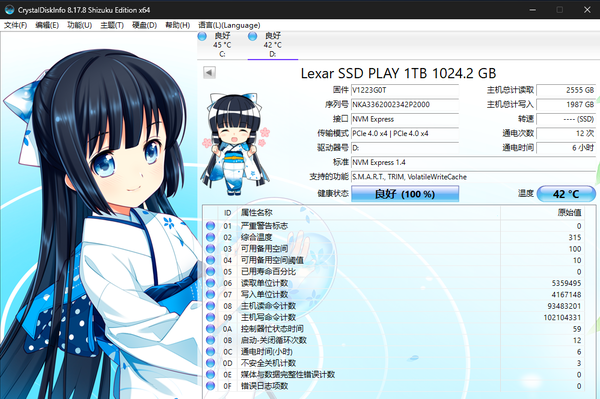This screenshot has width=600, height=399.
Task: Click raw value 102104331
Action: pos(562,318)
